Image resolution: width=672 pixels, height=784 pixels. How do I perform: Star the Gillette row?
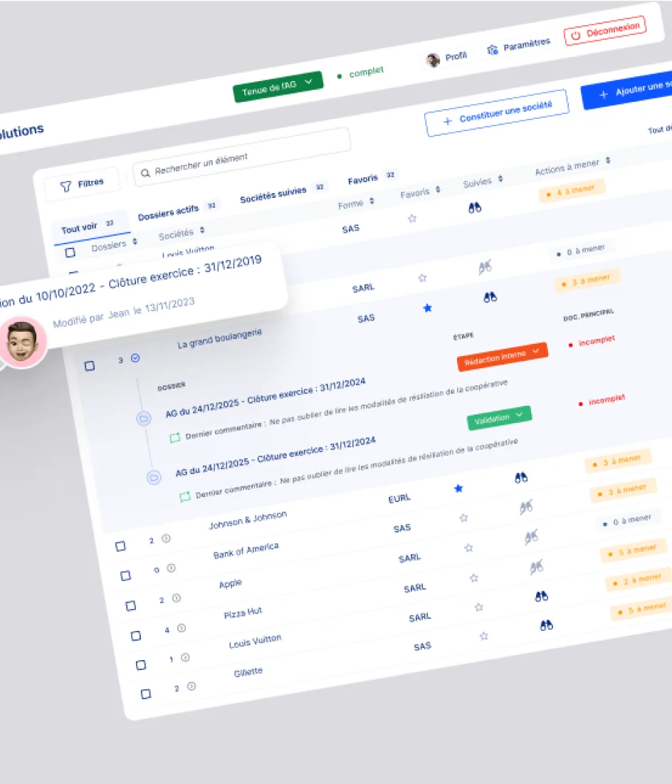pos(483,636)
